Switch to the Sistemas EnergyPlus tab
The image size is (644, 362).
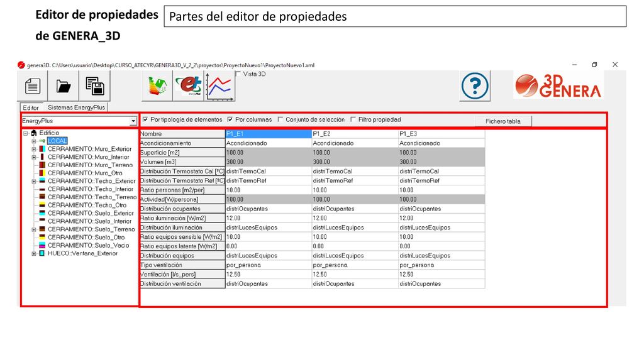[76, 107]
